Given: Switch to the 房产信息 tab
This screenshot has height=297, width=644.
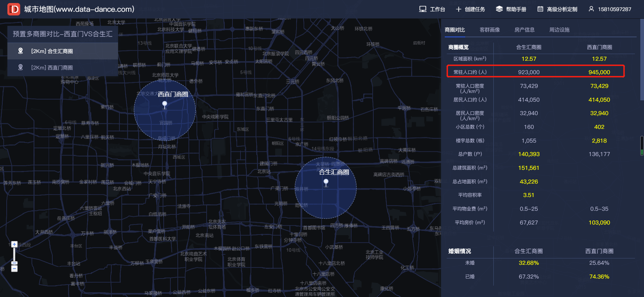Looking at the screenshot, I should [x=525, y=30].
